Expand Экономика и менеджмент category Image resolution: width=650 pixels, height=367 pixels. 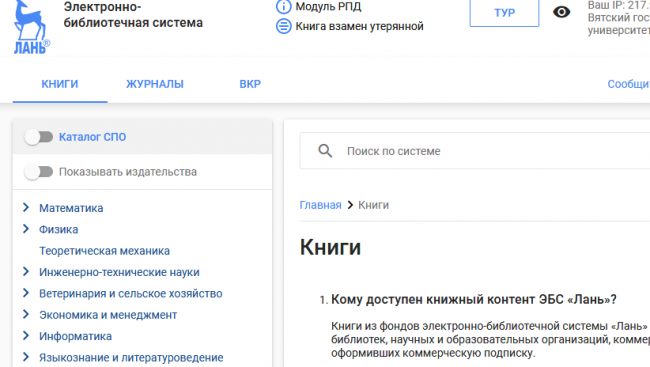pos(26,314)
